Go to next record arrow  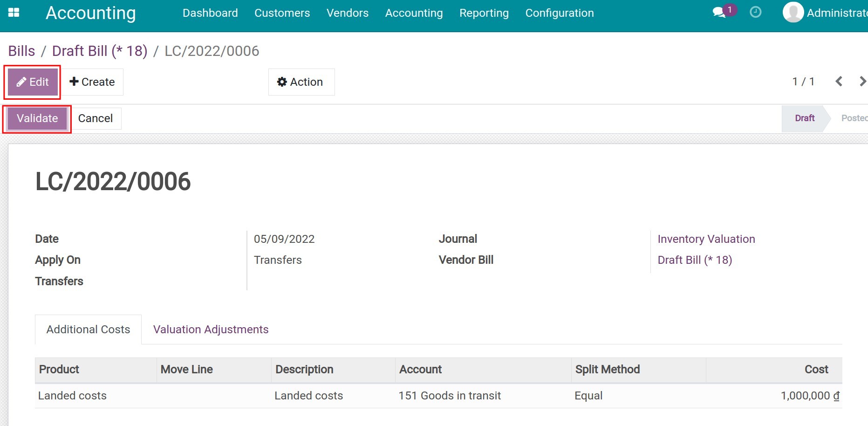pyautogui.click(x=862, y=82)
